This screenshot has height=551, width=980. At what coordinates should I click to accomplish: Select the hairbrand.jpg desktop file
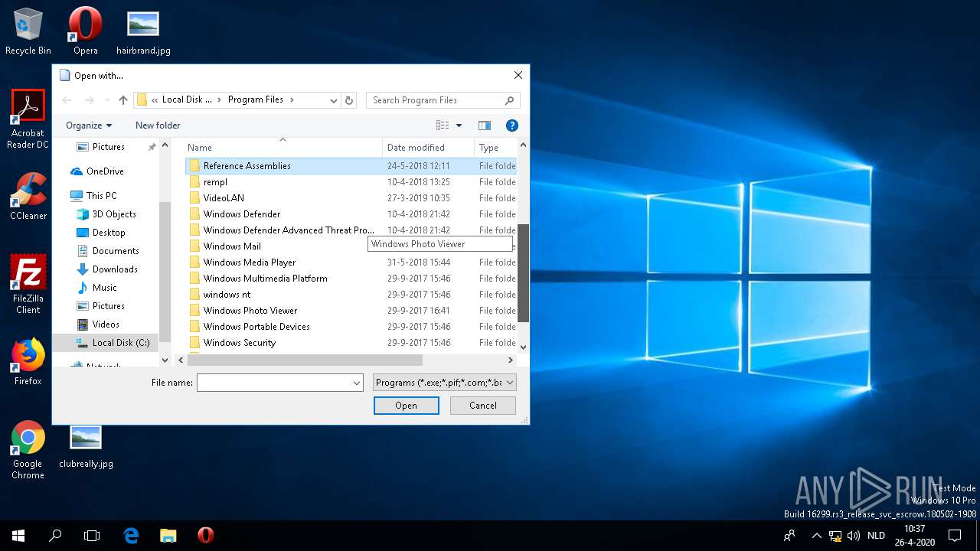[143, 31]
